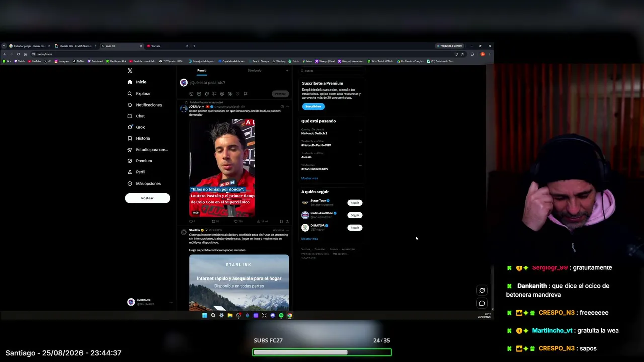This screenshot has height=362, width=644.
Task: Click the plus icon beside Siguiendo tab
Action: coord(287,71)
